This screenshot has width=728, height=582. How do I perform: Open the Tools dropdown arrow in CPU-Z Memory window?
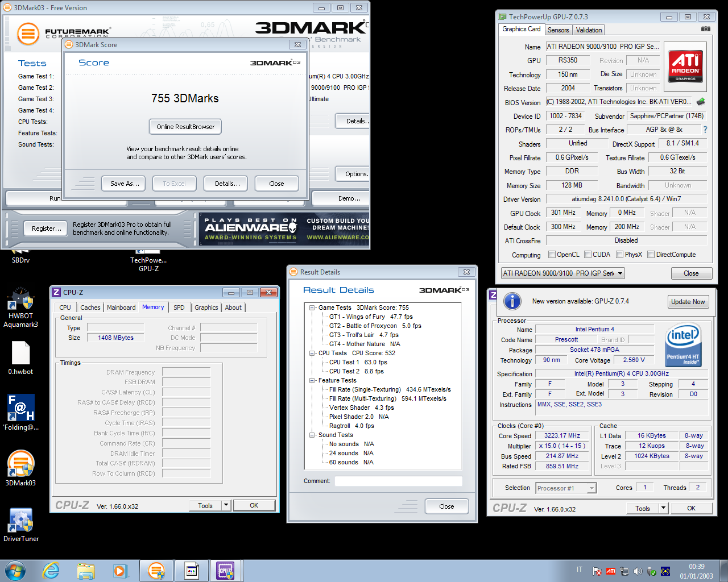[226, 505]
